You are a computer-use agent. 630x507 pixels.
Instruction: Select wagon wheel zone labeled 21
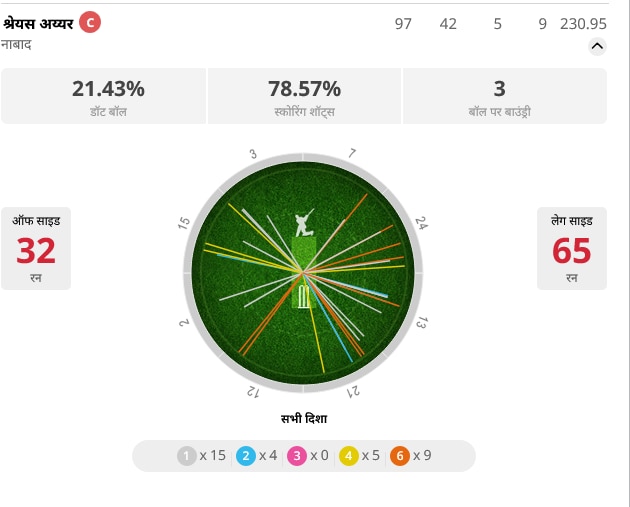pyautogui.click(x=354, y=392)
